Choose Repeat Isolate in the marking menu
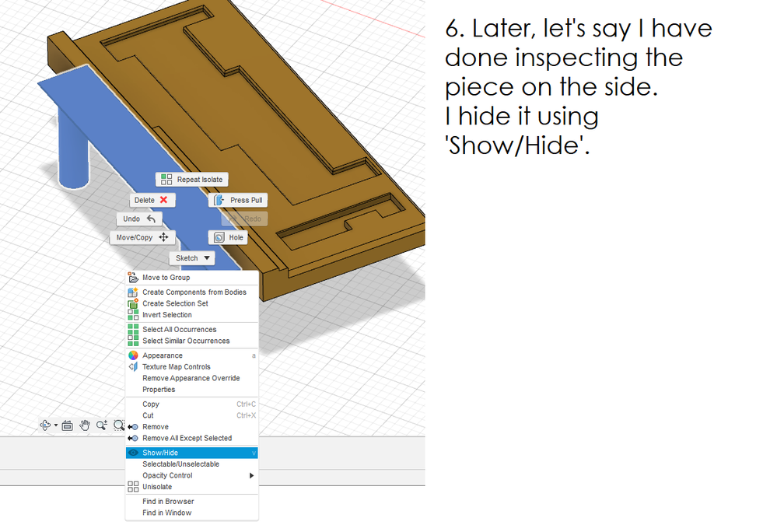The width and height of the screenshot is (777, 532). 192,180
